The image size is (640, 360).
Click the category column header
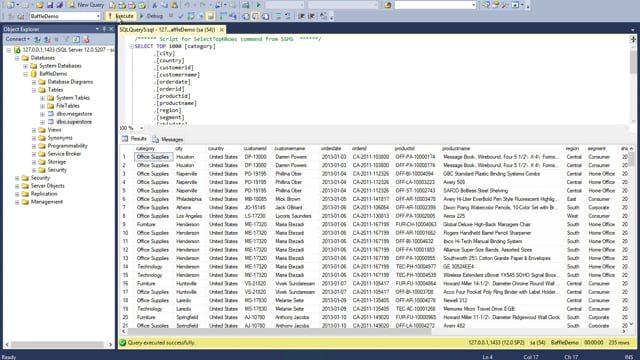tap(153, 149)
